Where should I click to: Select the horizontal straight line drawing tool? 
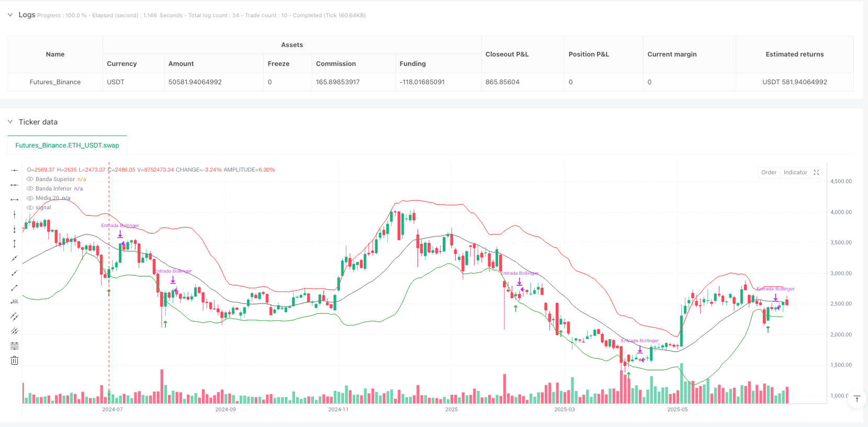point(15,170)
